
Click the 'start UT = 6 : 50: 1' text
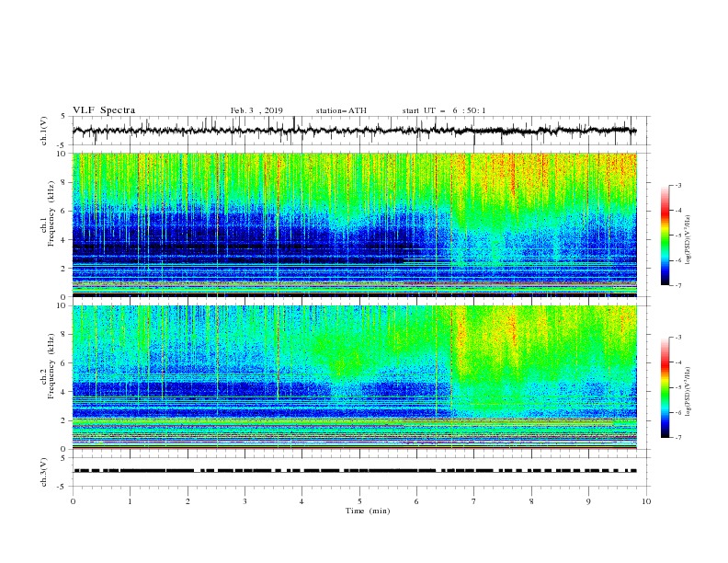[444, 110]
